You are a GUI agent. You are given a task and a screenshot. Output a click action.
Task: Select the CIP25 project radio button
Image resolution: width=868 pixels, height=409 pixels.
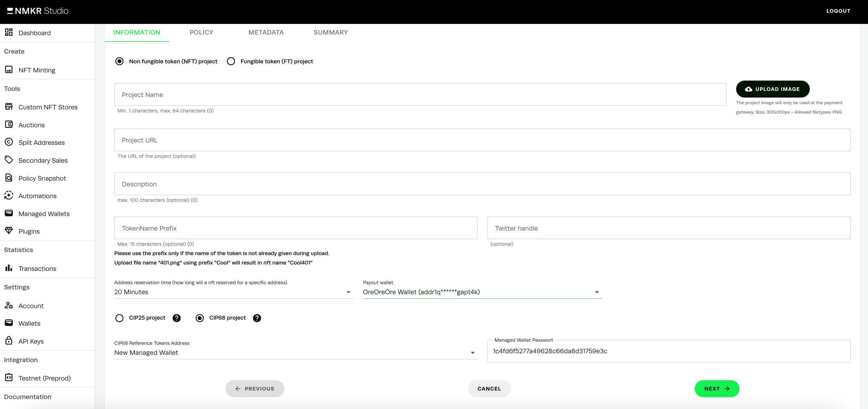pos(119,318)
